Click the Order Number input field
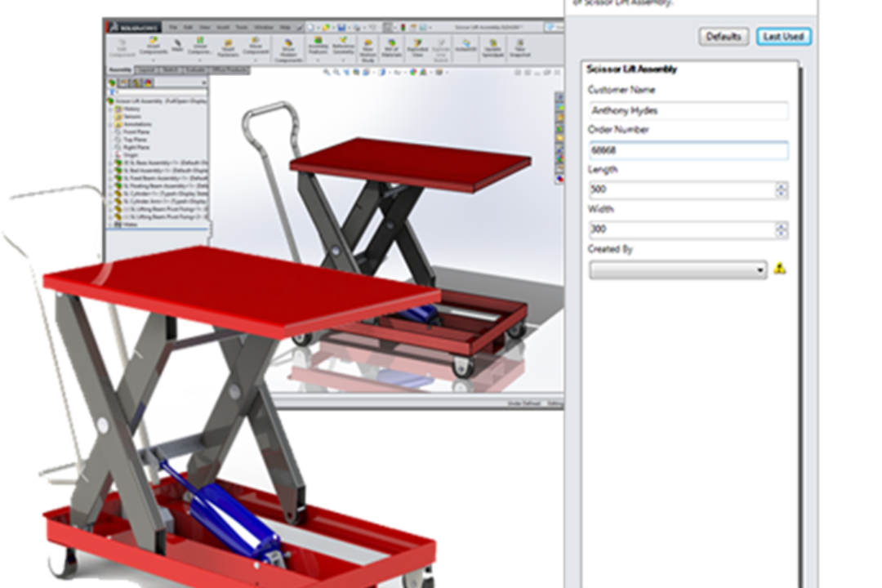The image size is (882, 588). (688, 150)
